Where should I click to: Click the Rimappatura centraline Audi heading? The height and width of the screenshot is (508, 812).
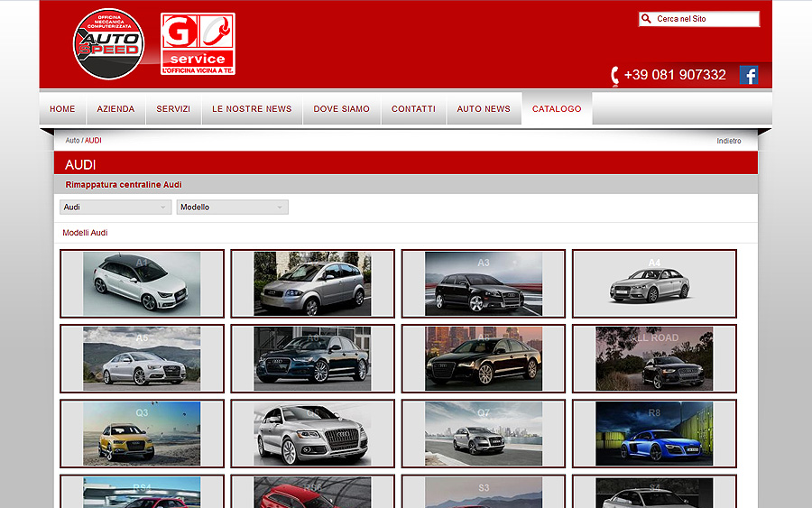[124, 184]
